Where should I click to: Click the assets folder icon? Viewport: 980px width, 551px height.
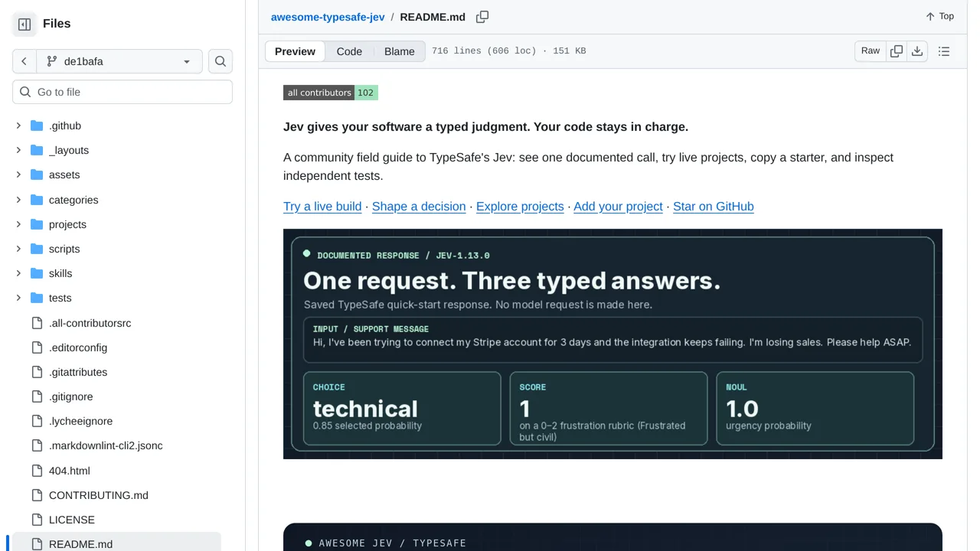[37, 174]
